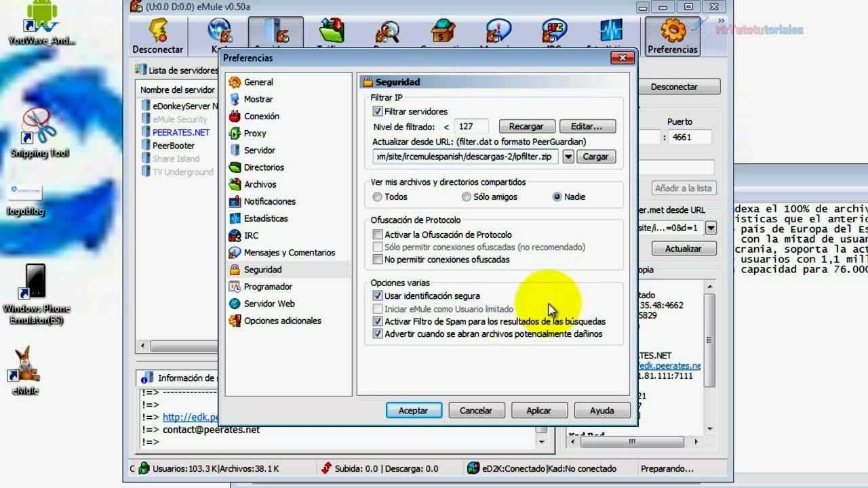Select General in preferences sidebar

(258, 82)
